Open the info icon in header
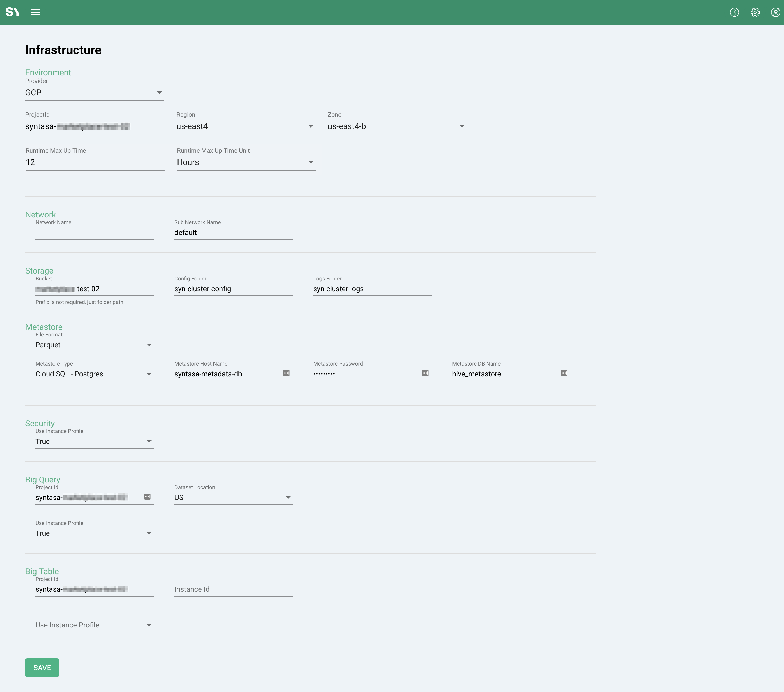784x692 pixels. 734,12
